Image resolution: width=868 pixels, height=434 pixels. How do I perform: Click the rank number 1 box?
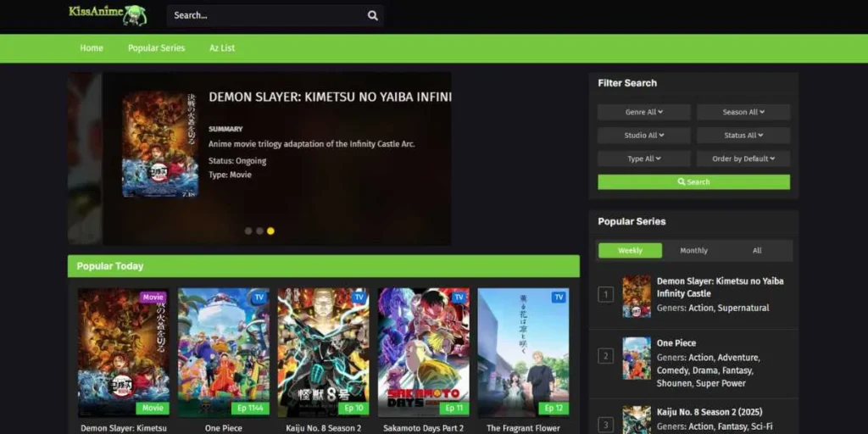[x=605, y=294]
